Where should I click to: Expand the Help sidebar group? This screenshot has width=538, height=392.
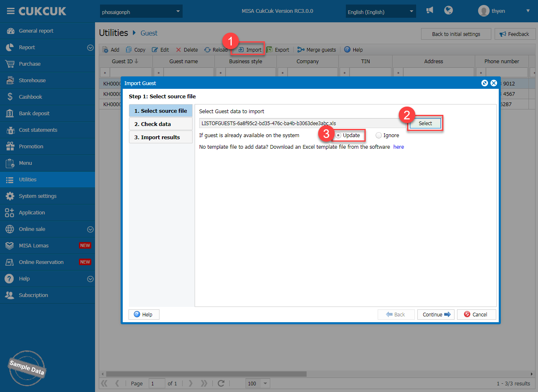point(90,279)
